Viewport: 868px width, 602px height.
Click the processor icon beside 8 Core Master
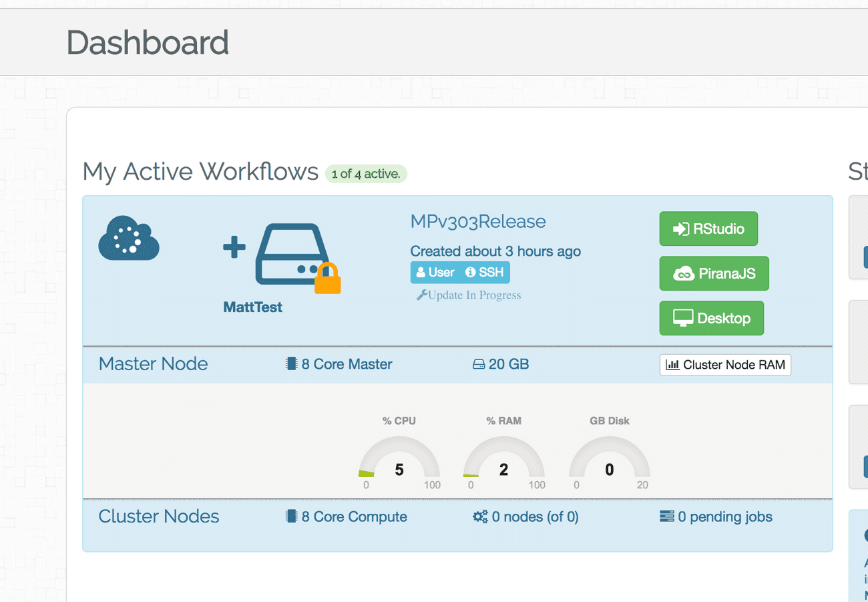coord(290,363)
